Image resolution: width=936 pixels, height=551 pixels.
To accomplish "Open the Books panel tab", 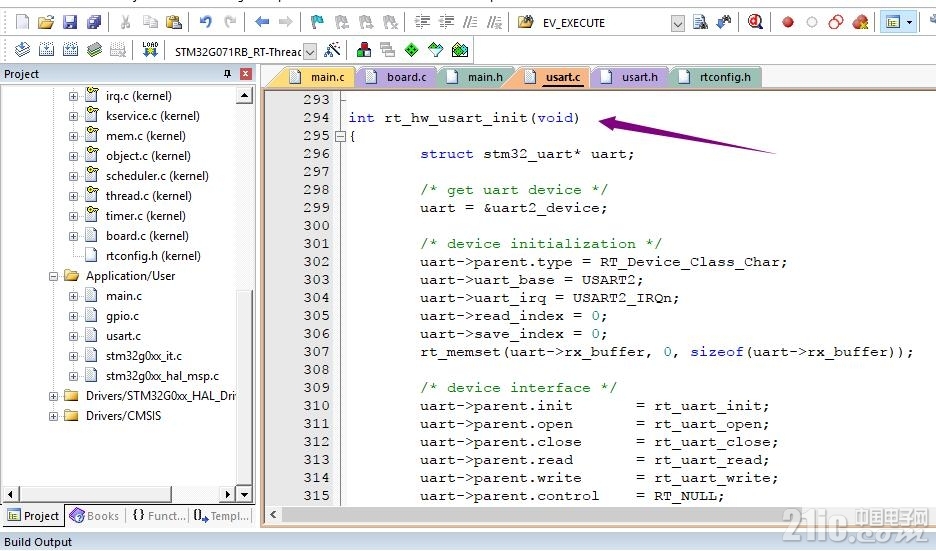I will tap(95, 516).
